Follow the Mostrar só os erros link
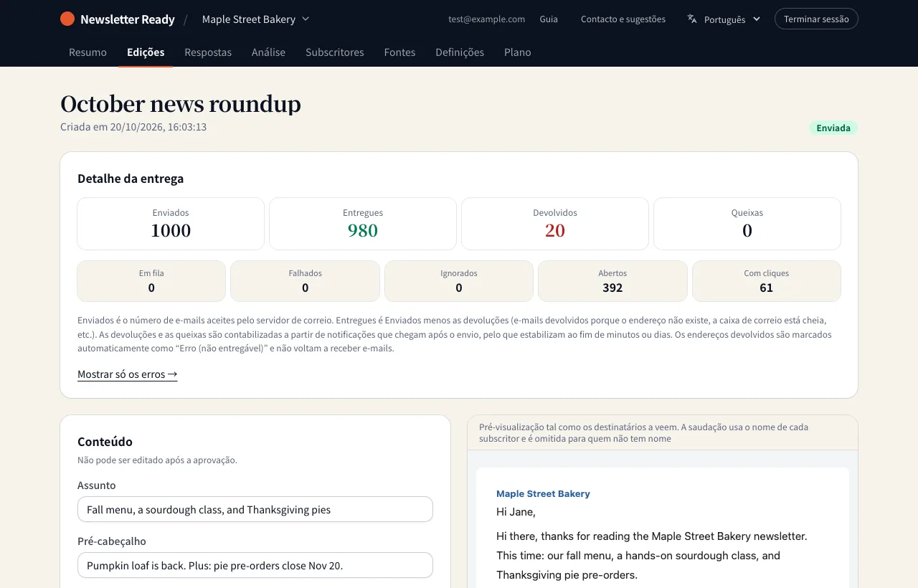 (128, 374)
